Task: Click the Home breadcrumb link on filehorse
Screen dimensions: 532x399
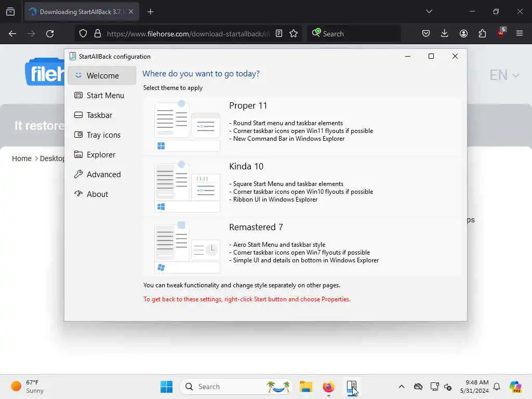Action: pyautogui.click(x=22, y=158)
